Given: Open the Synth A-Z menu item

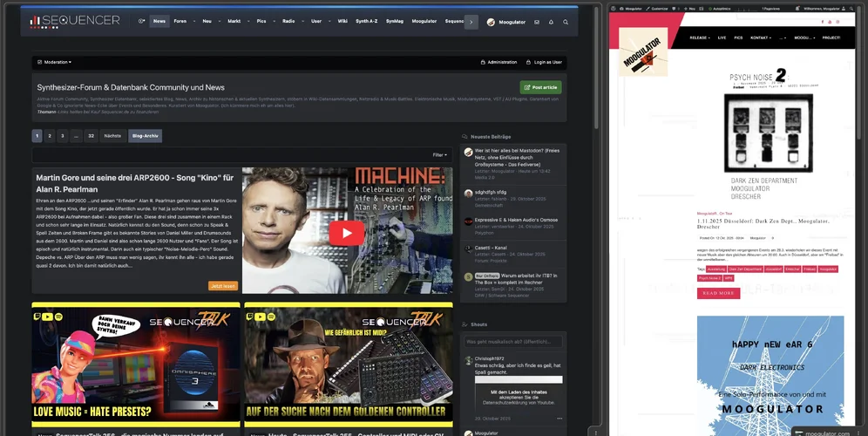Looking at the screenshot, I should pyautogui.click(x=367, y=22).
